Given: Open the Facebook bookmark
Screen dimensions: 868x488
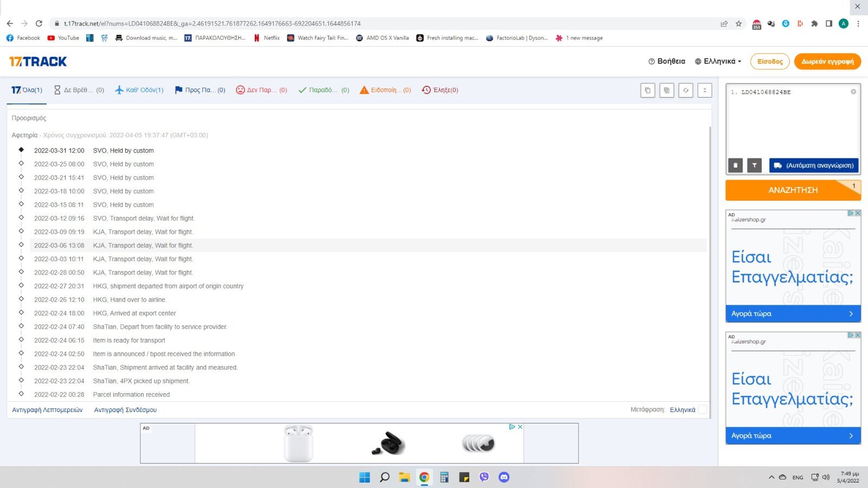Looking at the screenshot, I should (x=23, y=38).
